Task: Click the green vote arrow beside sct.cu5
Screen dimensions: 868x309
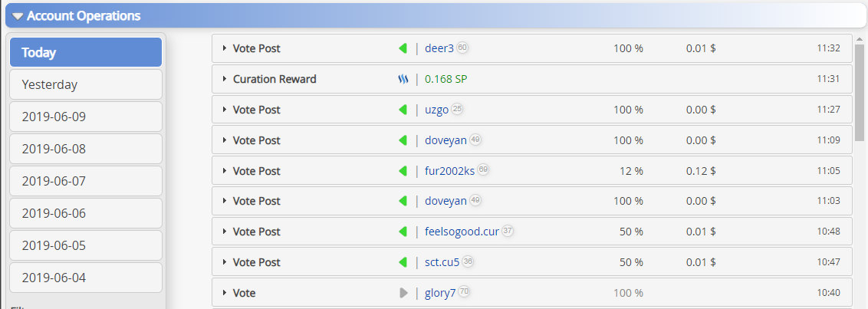Action: pyautogui.click(x=403, y=262)
